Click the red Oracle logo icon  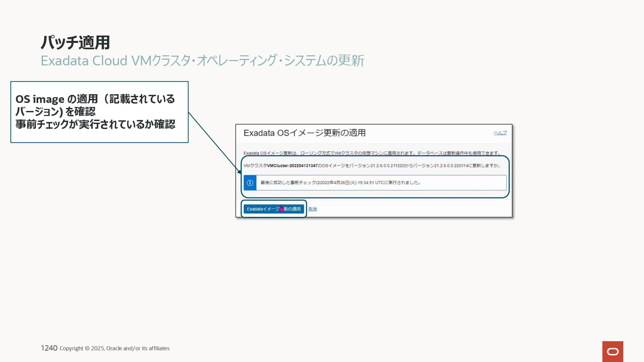coord(612,351)
